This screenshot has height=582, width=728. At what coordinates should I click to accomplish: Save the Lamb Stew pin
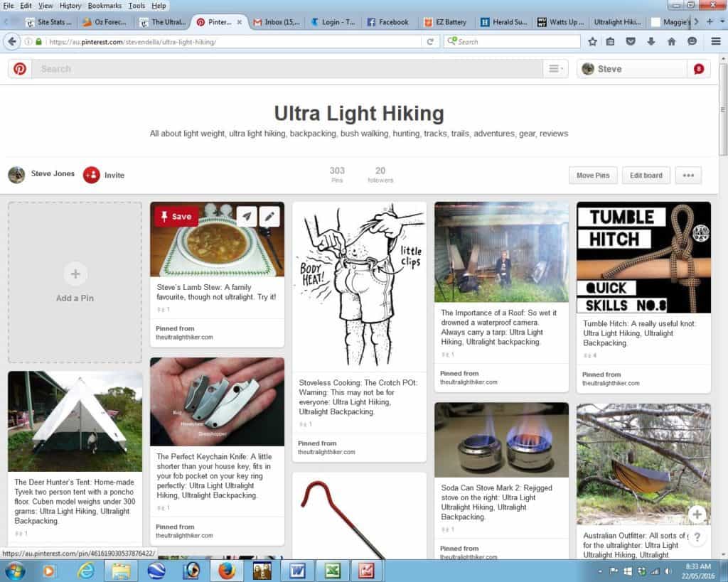[x=176, y=217]
